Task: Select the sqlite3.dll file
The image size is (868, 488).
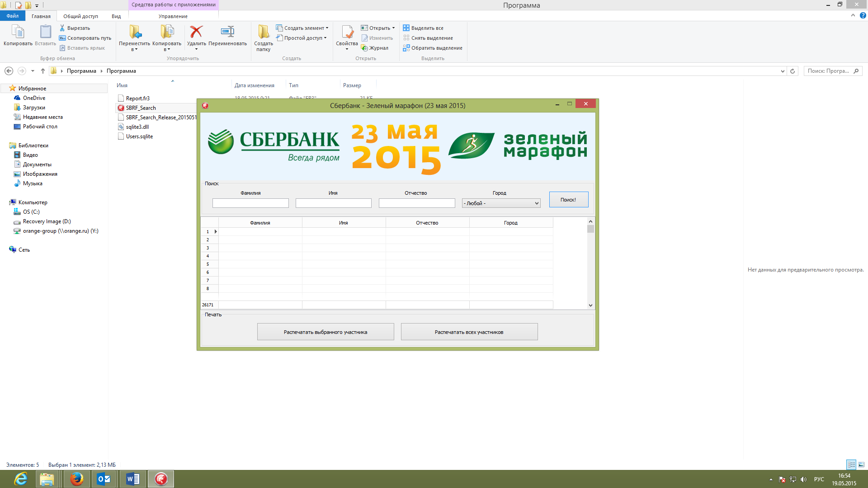Action: (137, 127)
